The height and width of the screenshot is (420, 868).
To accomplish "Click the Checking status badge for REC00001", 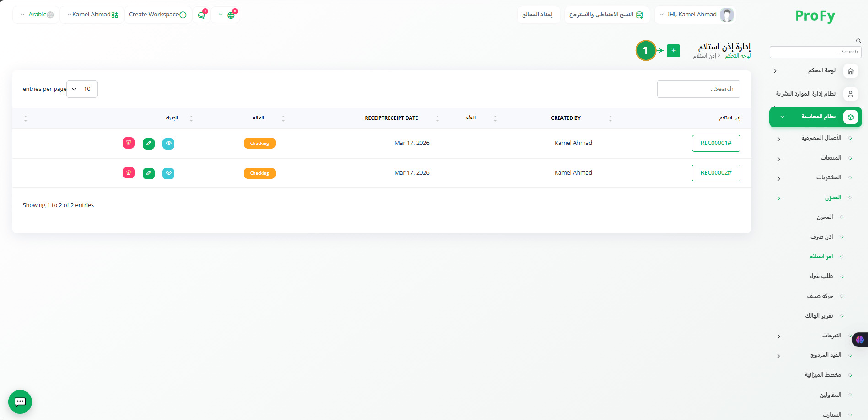I will coord(259,143).
